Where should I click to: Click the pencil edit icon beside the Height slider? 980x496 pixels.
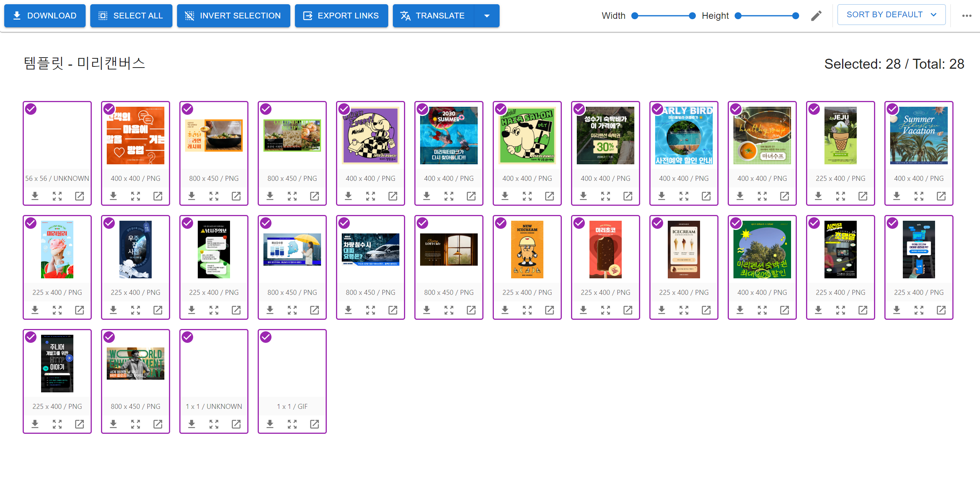tap(816, 16)
